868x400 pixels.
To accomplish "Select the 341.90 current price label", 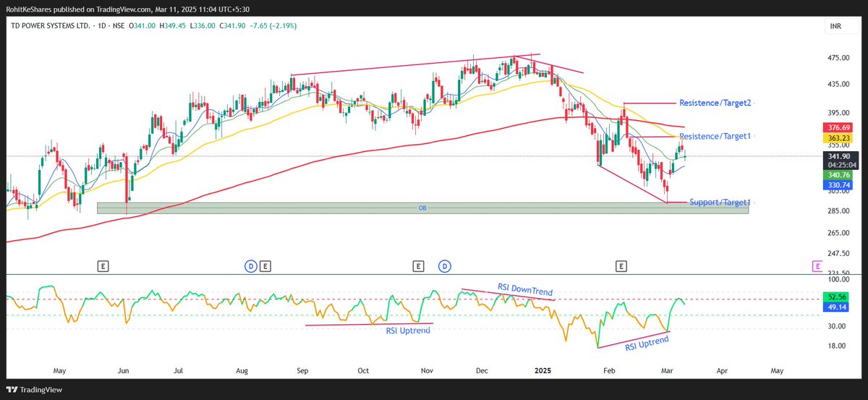I will pyautogui.click(x=838, y=156).
